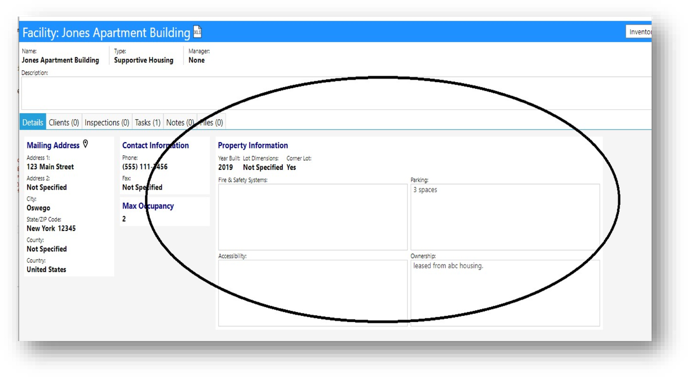Click the 123 Main Street address value
Image resolution: width=688 pixels, height=377 pixels.
coord(50,167)
